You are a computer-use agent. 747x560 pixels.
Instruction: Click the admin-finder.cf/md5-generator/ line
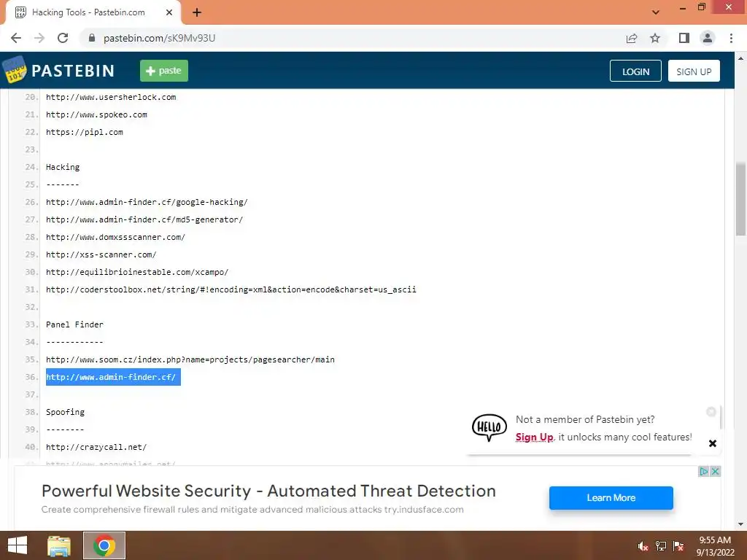pyautogui.click(x=144, y=219)
